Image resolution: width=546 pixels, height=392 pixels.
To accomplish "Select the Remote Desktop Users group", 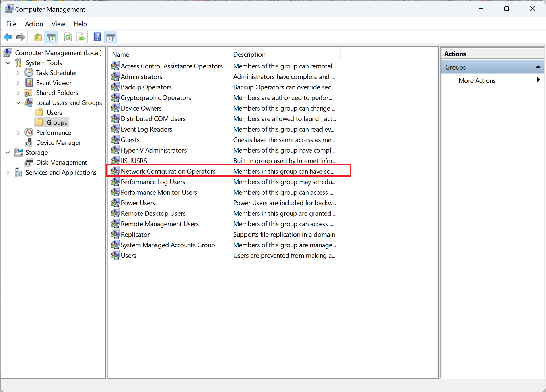I will (x=153, y=213).
